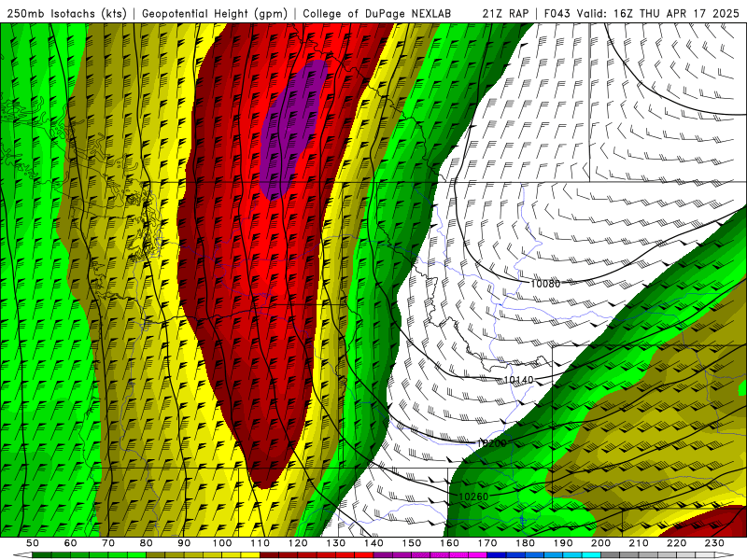Viewport: 747px width, 560px height.
Task: Click the 200 value on the color scale
Action: pos(600,543)
